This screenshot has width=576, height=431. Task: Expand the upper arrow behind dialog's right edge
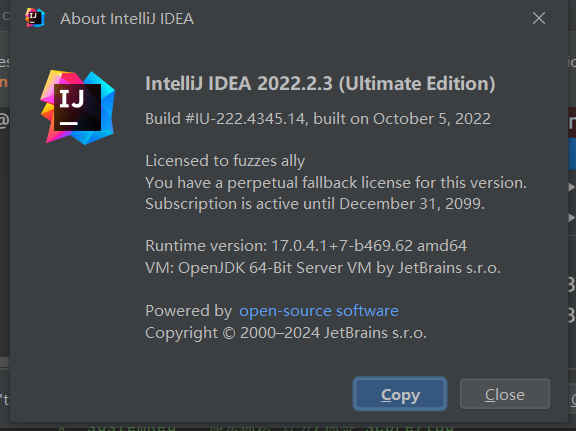tap(572, 187)
